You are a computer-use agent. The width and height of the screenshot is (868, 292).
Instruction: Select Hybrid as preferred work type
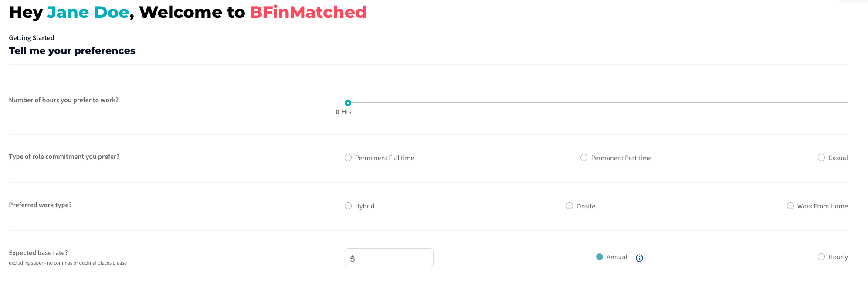click(x=348, y=206)
